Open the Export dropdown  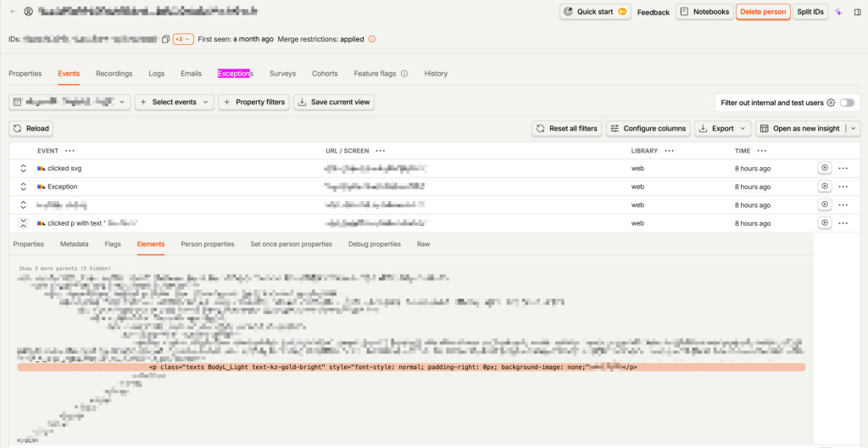point(723,128)
